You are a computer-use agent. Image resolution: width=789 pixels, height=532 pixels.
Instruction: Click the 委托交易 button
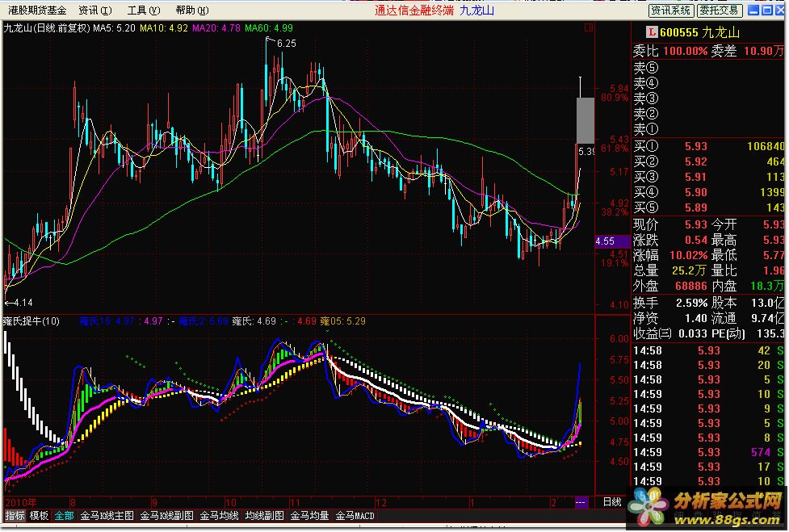point(720,10)
